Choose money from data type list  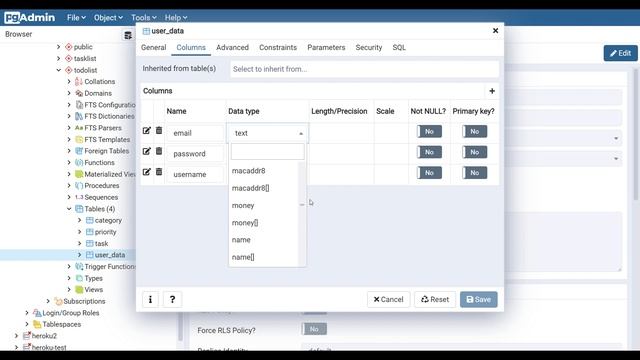point(264,206)
